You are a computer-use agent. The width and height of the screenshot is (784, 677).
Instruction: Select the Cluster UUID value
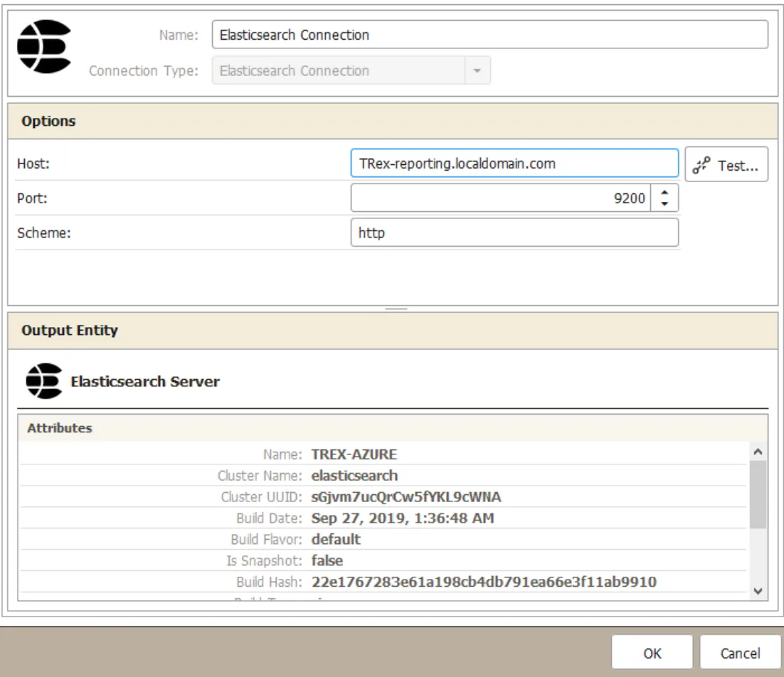[x=406, y=497]
